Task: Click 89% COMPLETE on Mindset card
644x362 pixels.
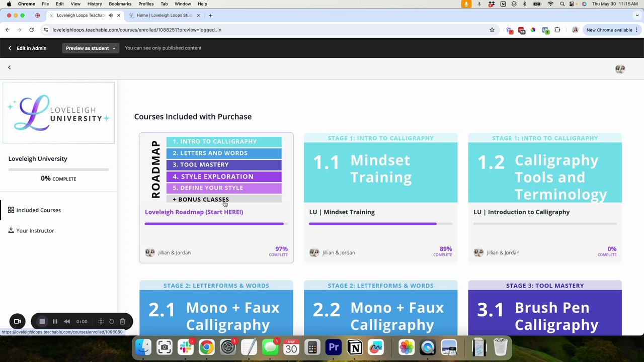Action: pos(443,251)
